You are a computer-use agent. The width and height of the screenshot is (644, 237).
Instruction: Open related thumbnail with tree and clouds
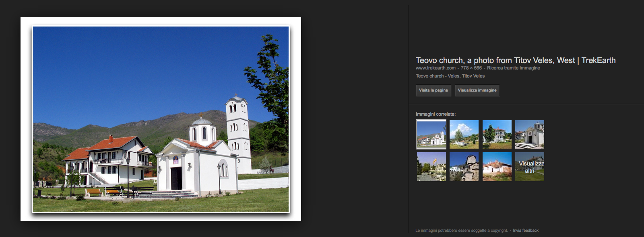[464, 134]
